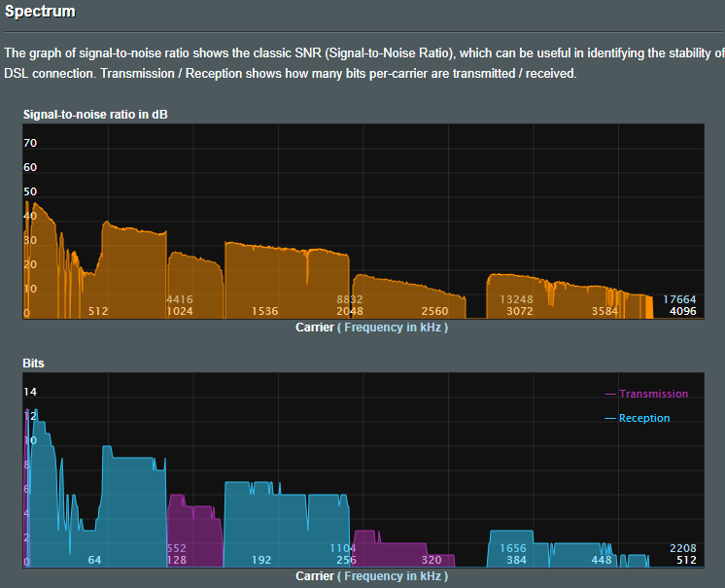Click the Spectrum description paragraph

coord(364,63)
